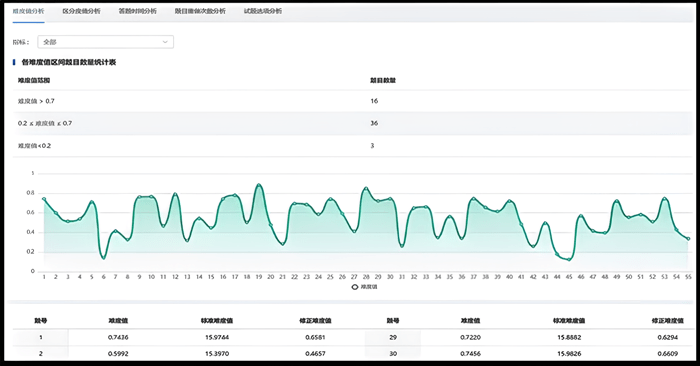Image resolution: width=700 pixels, height=366 pixels.
Task: Go to the 试题选项分析 tab
Action: 262,11
